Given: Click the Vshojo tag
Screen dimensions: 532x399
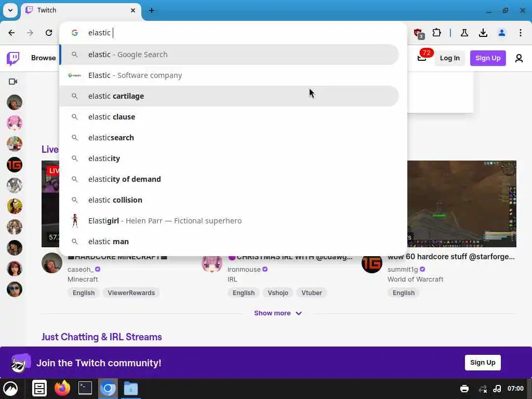Looking at the screenshot, I should click(x=278, y=293).
